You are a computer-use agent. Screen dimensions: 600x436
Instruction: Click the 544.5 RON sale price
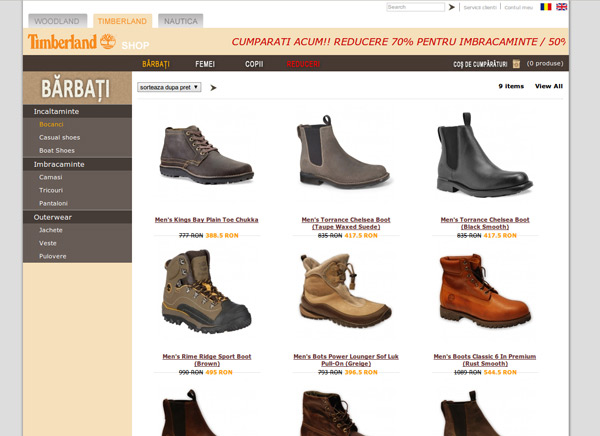[x=500, y=372]
